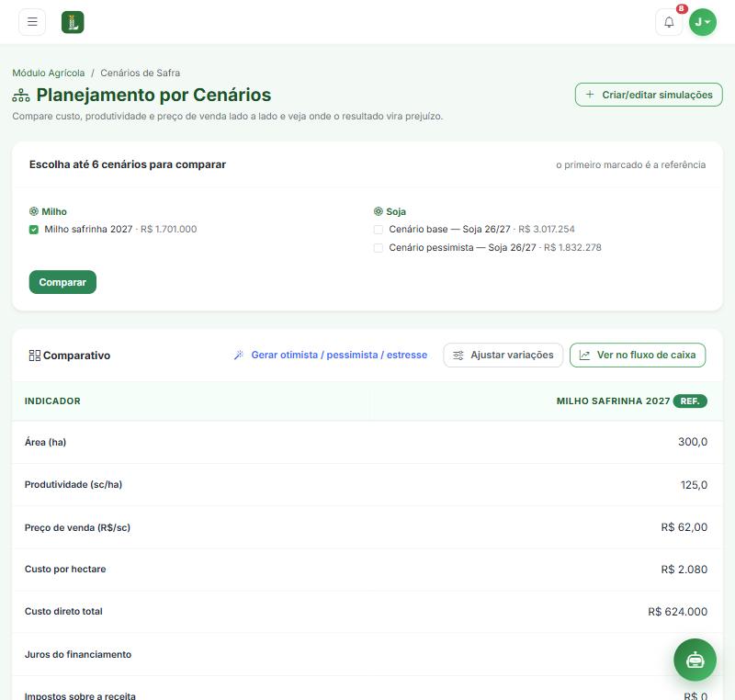735x700 pixels.
Task: Check Cenário pessimista Soja 26/27
Action: click(x=379, y=248)
